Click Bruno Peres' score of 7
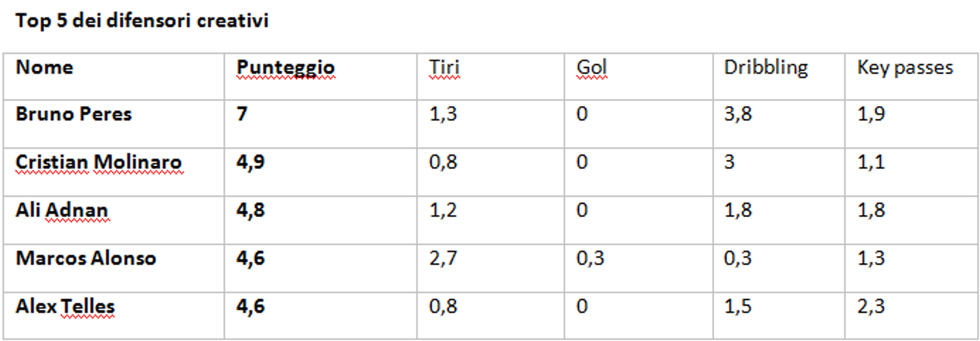Image resolution: width=980 pixels, height=341 pixels. coord(242,114)
